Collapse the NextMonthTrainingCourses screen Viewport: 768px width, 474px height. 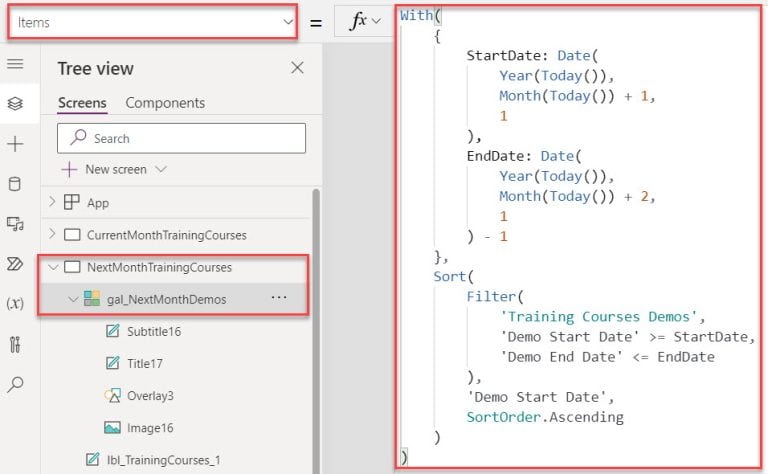click(53, 267)
